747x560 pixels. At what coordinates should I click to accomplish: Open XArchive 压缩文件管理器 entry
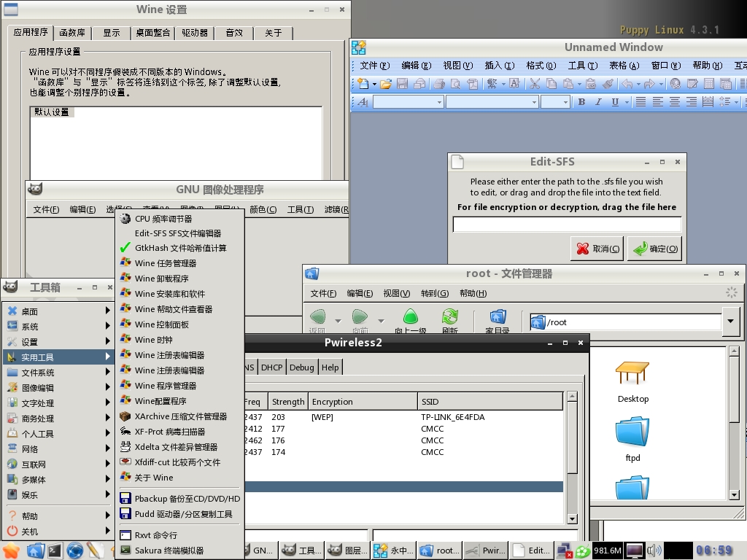click(x=180, y=416)
